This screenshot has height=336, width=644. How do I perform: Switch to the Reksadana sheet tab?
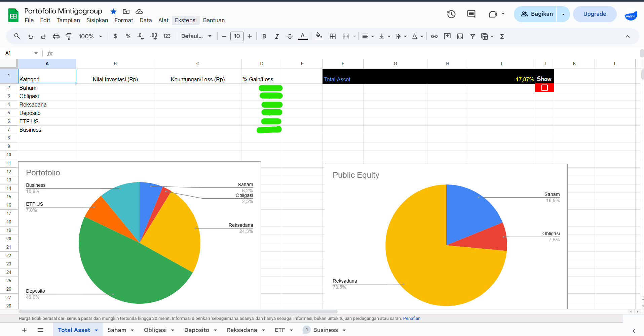pos(242,330)
